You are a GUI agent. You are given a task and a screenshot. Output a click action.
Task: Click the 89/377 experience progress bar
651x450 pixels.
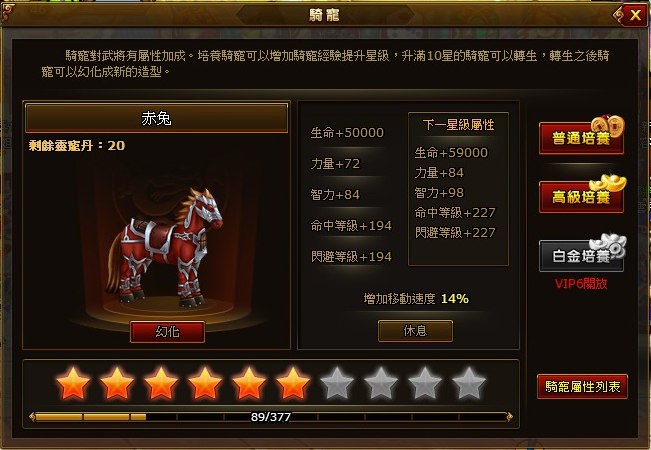[x=271, y=417]
